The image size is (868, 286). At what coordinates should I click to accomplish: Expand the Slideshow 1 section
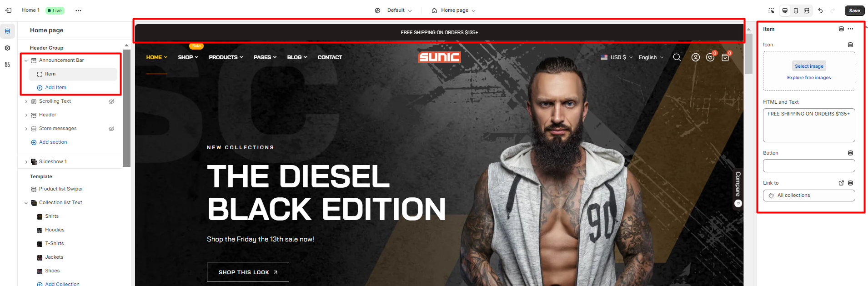[26, 162]
